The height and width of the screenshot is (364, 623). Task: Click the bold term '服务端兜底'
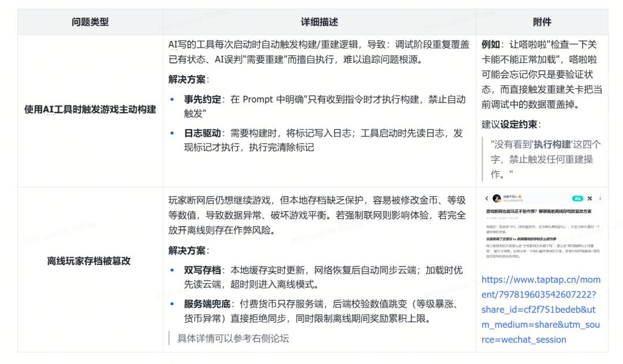pyautogui.click(x=207, y=304)
